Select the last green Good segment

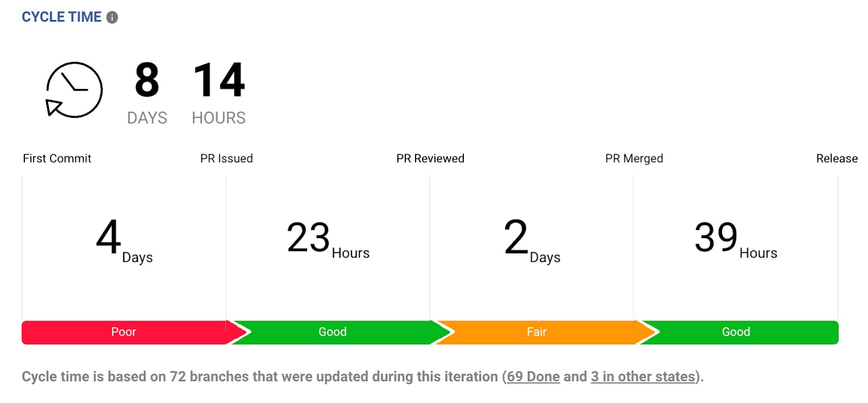[x=736, y=332]
